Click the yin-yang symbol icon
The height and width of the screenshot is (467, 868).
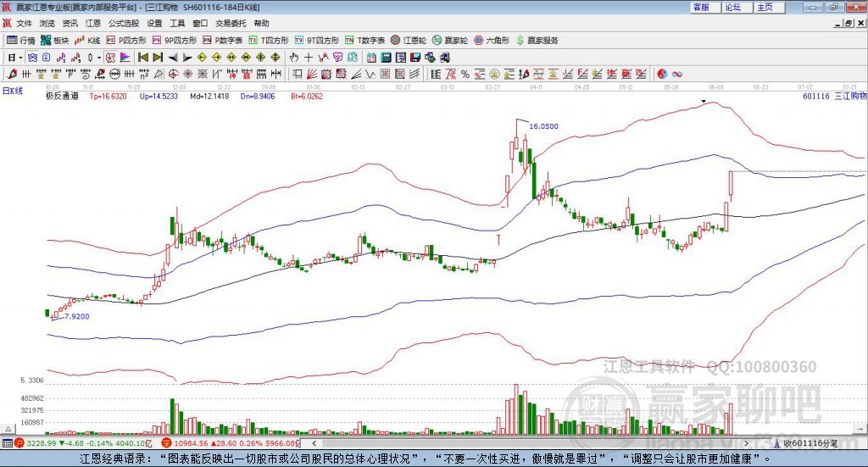(662, 74)
